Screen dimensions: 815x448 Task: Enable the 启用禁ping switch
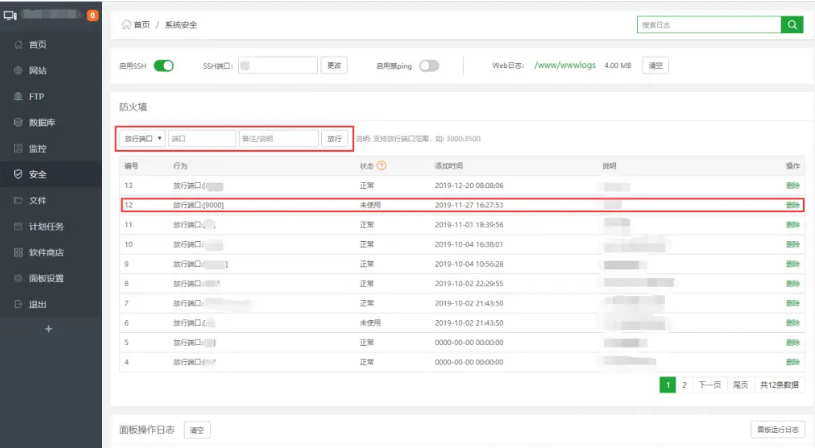(429, 66)
